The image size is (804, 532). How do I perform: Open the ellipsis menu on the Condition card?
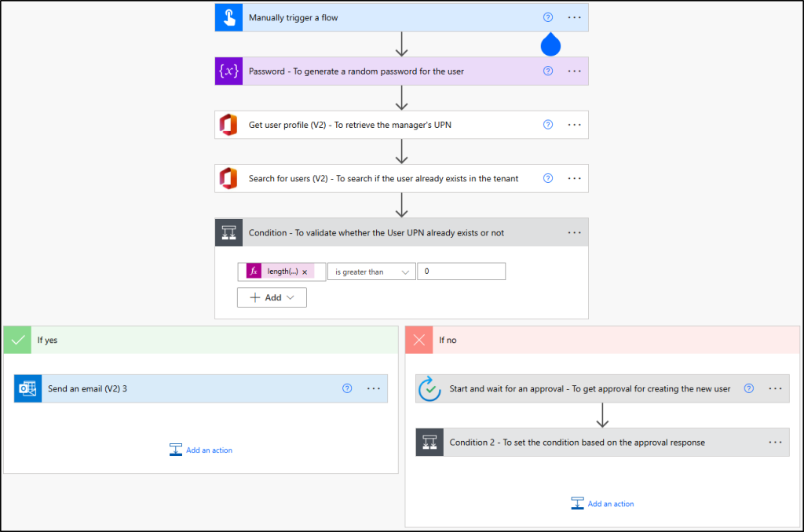(x=575, y=232)
